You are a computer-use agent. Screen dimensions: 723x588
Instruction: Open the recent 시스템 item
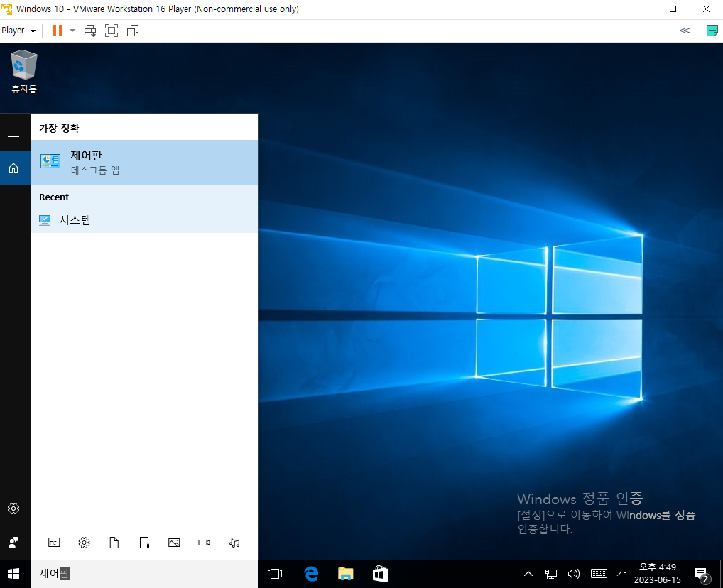coord(144,220)
